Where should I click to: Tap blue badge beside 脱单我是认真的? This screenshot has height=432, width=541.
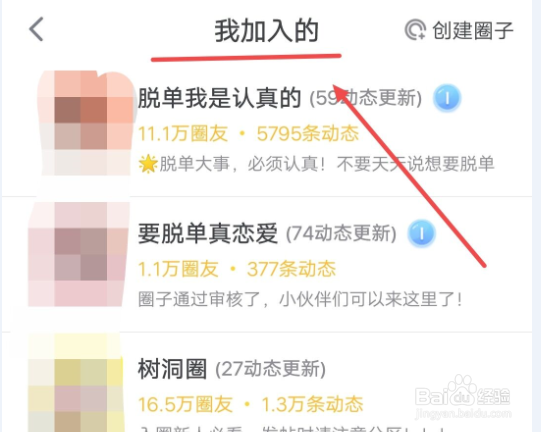447,98
